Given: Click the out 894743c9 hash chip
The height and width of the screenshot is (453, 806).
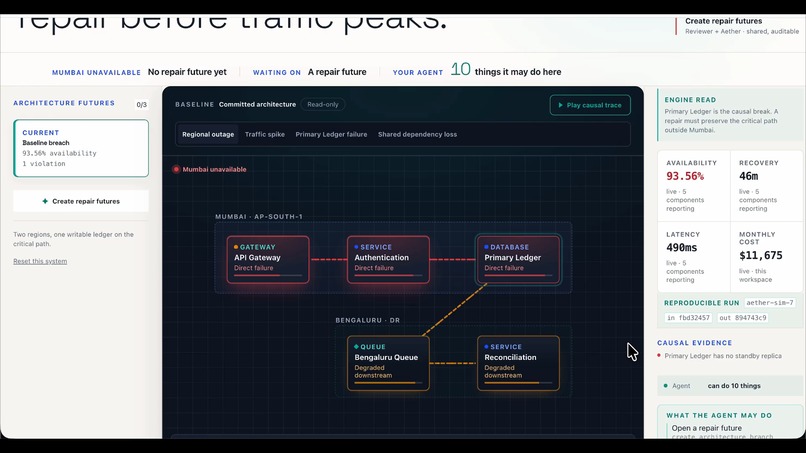Looking at the screenshot, I should [743, 318].
